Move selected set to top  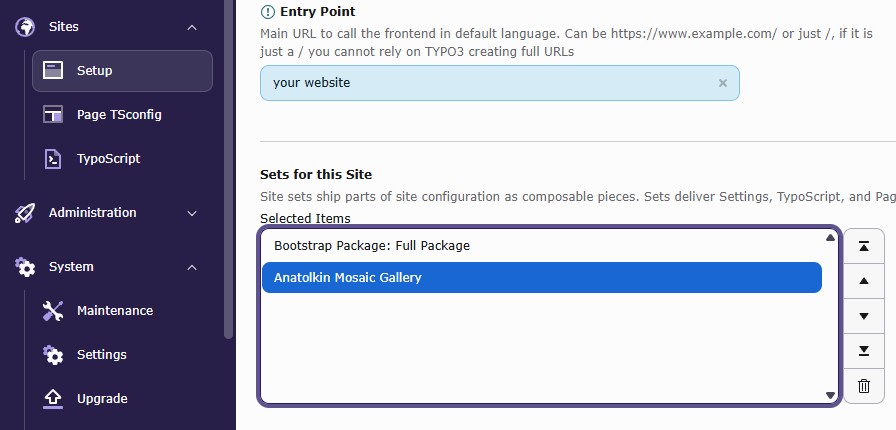tap(864, 246)
